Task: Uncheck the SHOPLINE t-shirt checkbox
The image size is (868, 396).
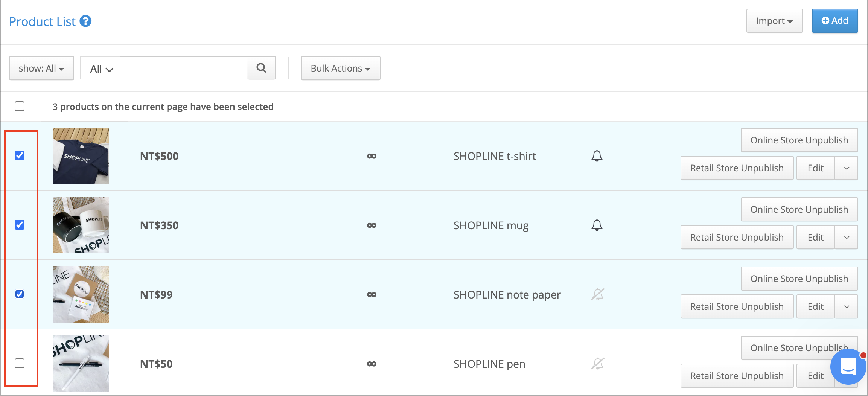Action: pos(20,155)
